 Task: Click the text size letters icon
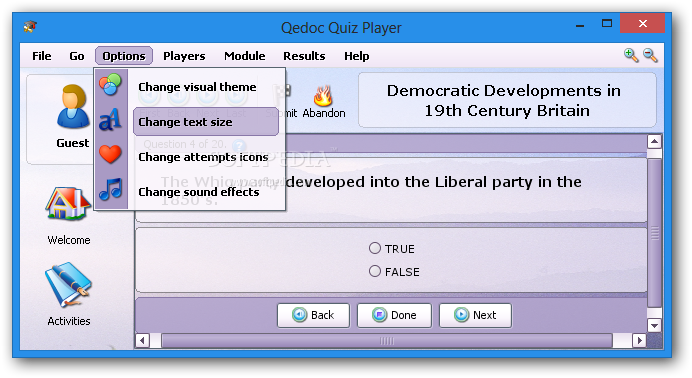click(x=110, y=120)
